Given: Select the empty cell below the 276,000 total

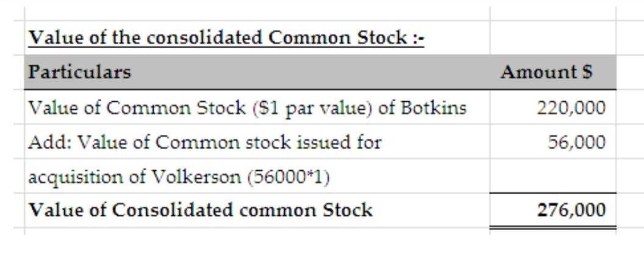Looking at the screenshot, I should [553, 244].
